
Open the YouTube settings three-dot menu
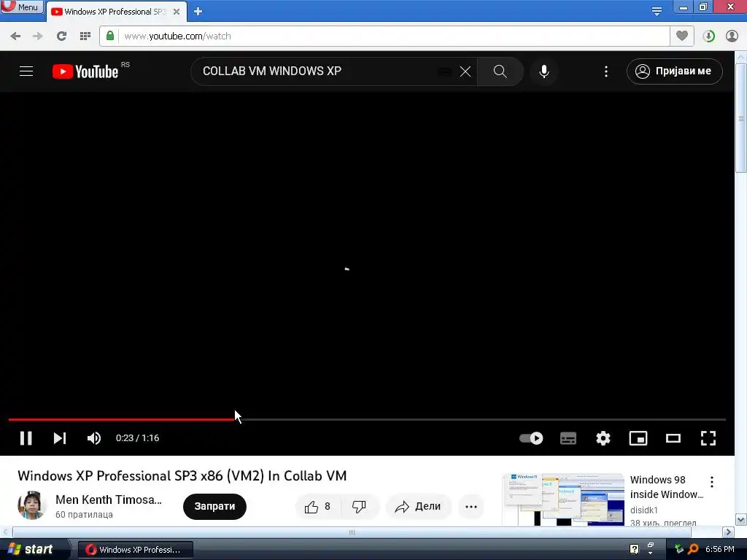(606, 71)
